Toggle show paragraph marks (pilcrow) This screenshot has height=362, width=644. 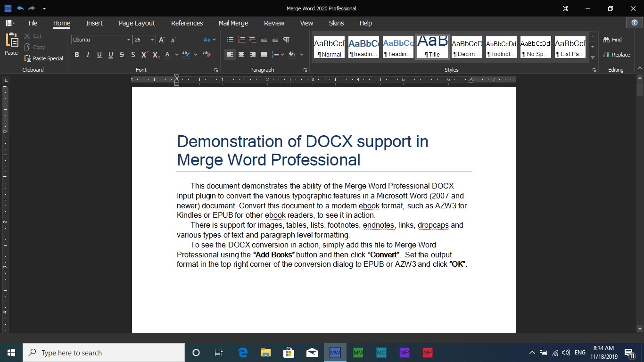coord(287,40)
